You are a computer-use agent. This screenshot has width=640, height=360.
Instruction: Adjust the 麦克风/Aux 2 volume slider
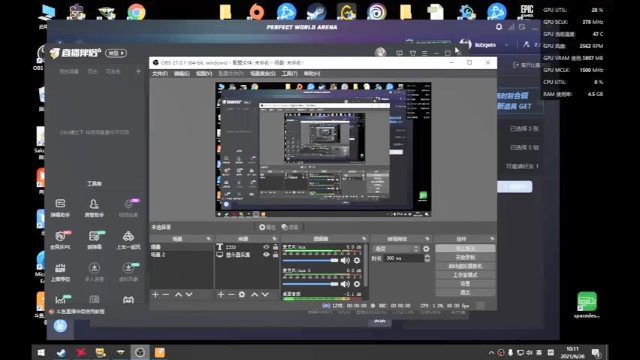pos(310,284)
